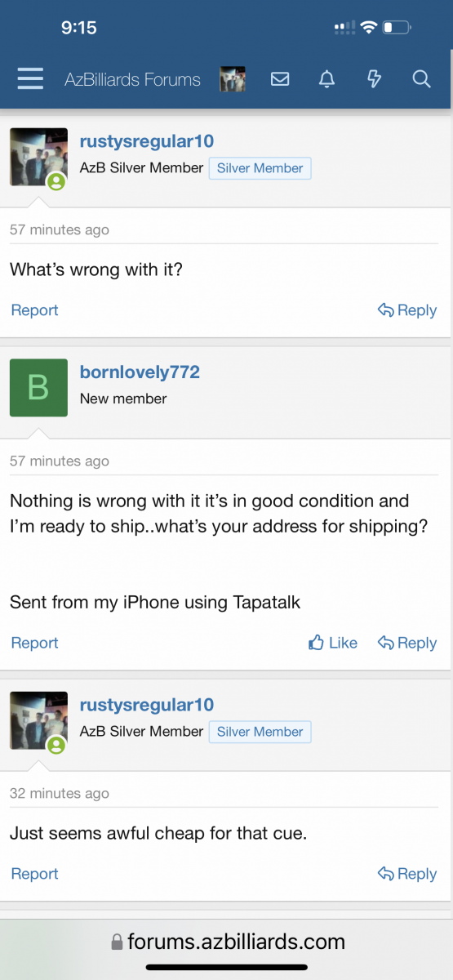
Task: Open the bornlovely772 profile name
Action: 140,372
